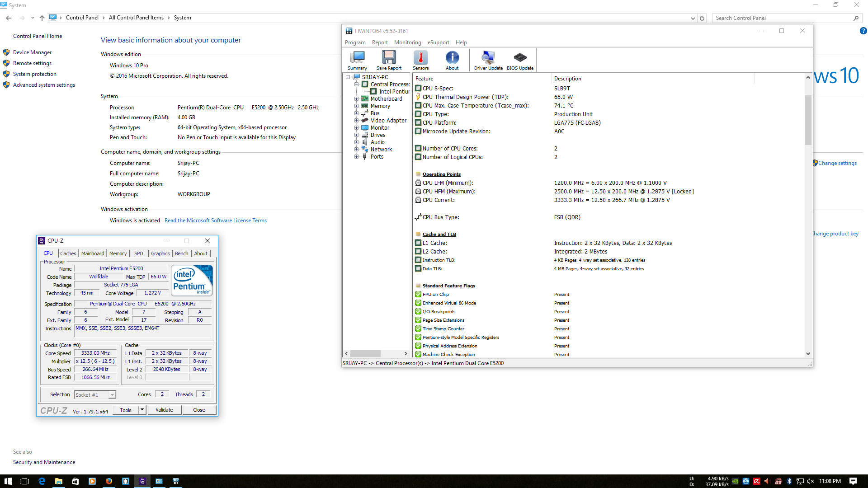Viewport: 868px width, 488px height.
Task: Click Tools button in CPU-Z
Action: (126, 410)
